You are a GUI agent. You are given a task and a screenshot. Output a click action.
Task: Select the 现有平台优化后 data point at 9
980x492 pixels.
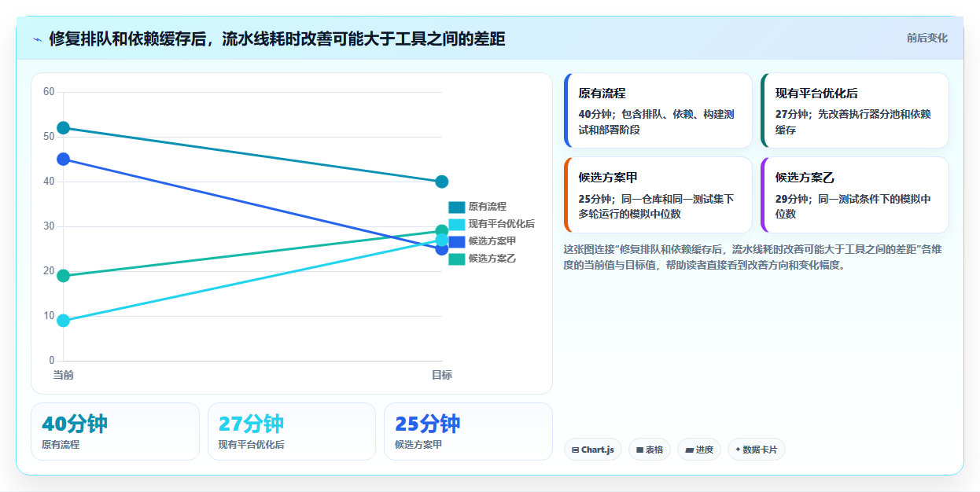click(64, 321)
